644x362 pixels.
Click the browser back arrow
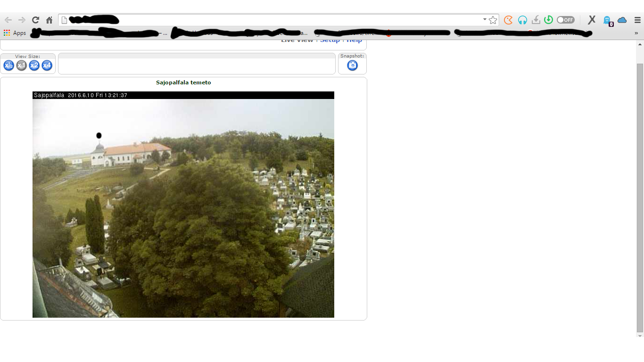click(8, 20)
